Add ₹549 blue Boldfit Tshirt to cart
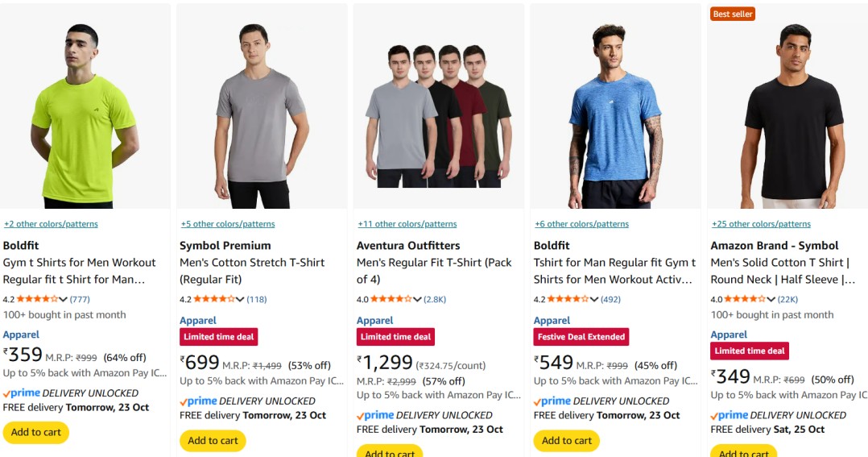Viewport: 868px width, 457px height. (x=567, y=440)
